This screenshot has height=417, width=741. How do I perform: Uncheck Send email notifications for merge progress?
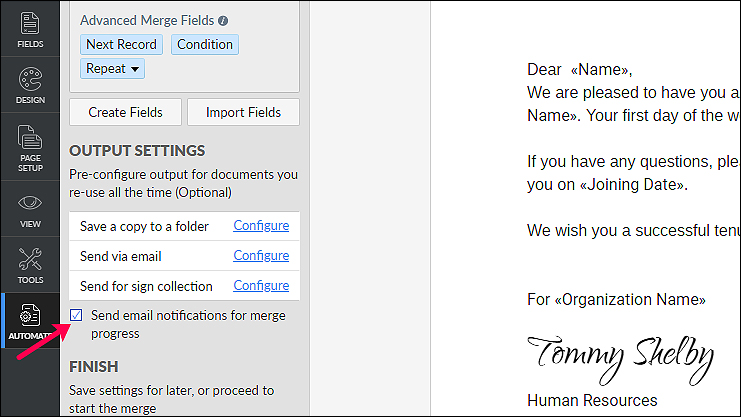point(76,315)
